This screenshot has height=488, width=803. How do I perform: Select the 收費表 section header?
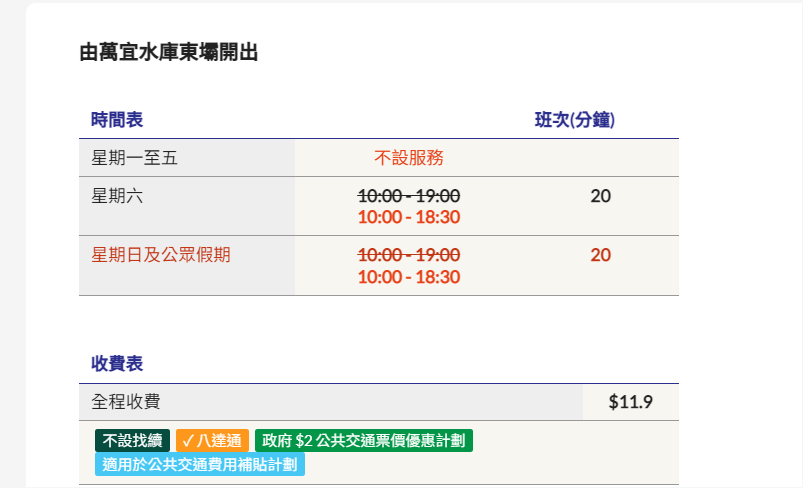pos(117,363)
